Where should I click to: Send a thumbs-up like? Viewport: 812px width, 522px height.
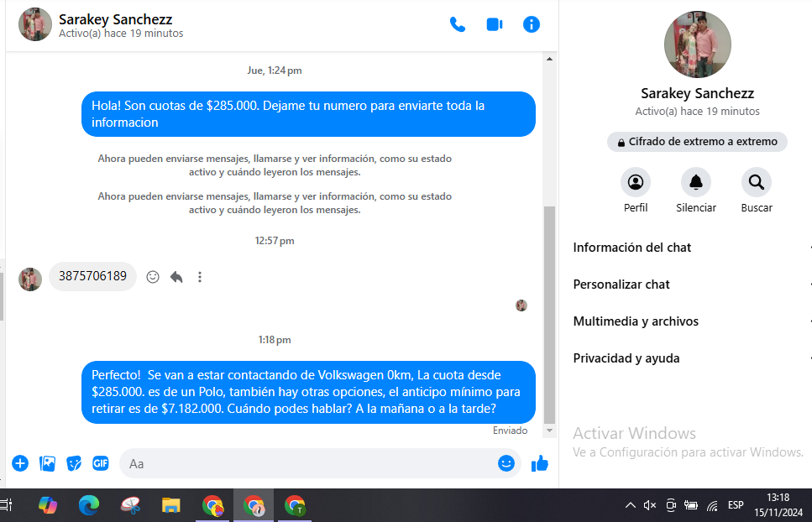[540, 463]
